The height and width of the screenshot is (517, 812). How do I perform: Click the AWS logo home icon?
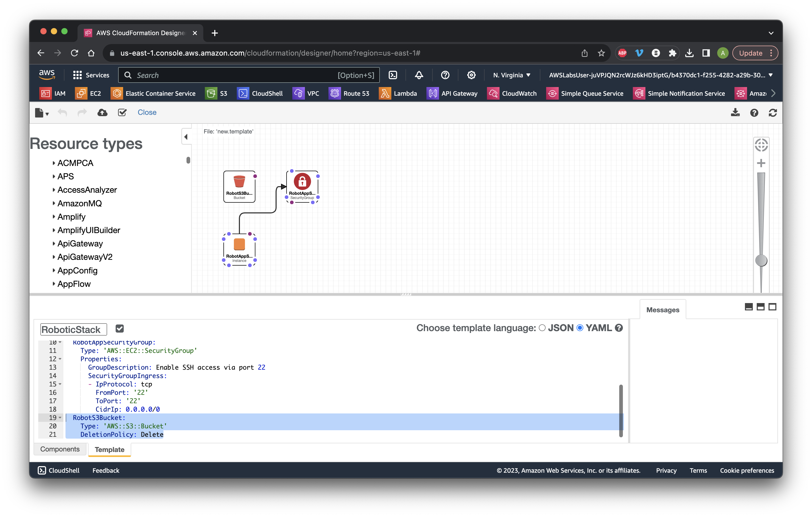click(x=47, y=74)
